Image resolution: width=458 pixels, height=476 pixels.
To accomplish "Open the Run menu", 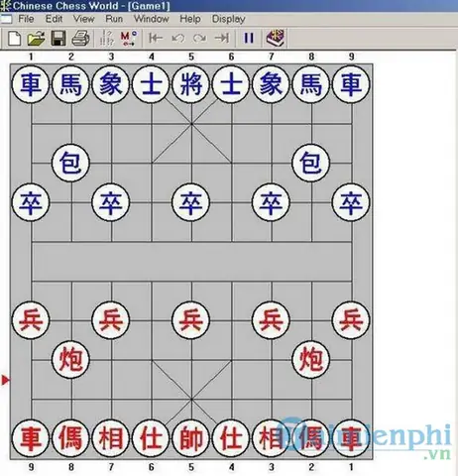I will [114, 19].
